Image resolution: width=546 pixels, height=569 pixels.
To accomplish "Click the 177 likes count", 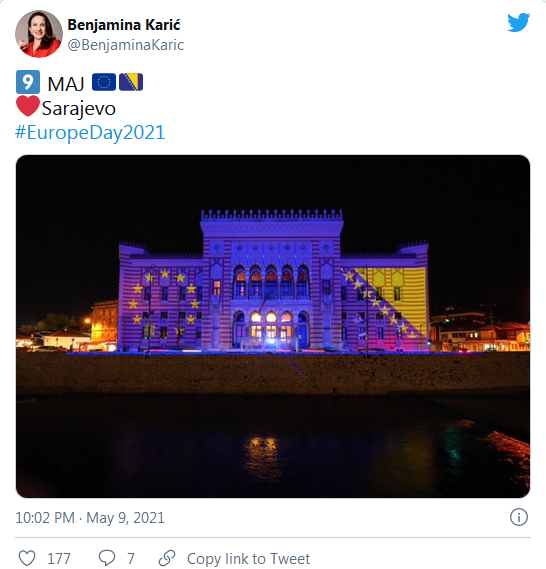I will (59, 558).
